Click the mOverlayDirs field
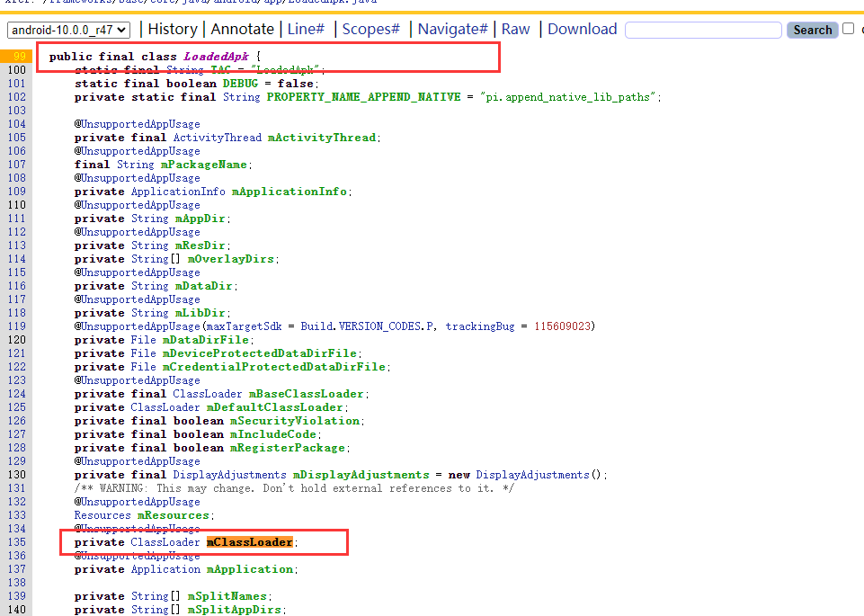The width and height of the screenshot is (864, 616). coord(230,259)
